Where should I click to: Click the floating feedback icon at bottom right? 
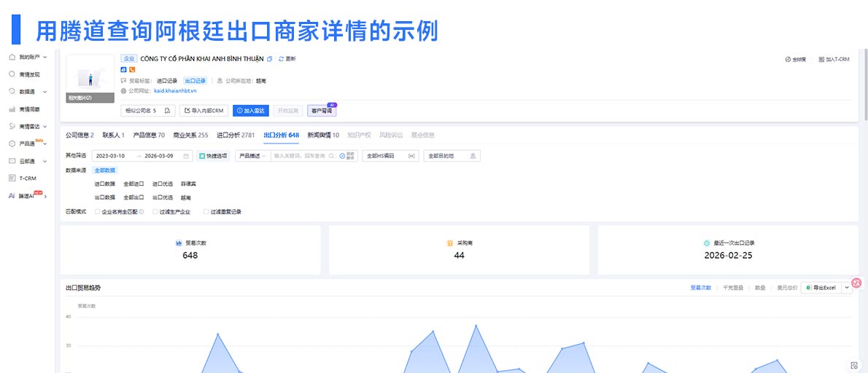[x=855, y=365]
